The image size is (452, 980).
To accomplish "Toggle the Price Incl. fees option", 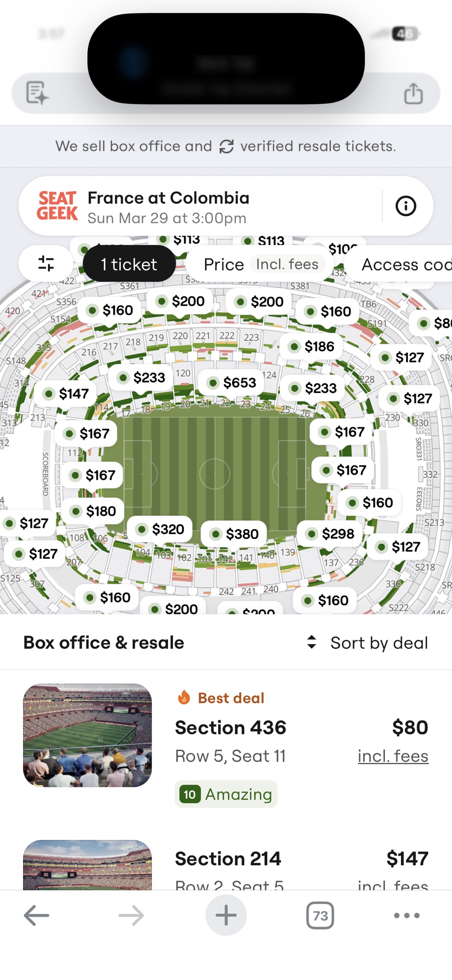I will (x=261, y=265).
